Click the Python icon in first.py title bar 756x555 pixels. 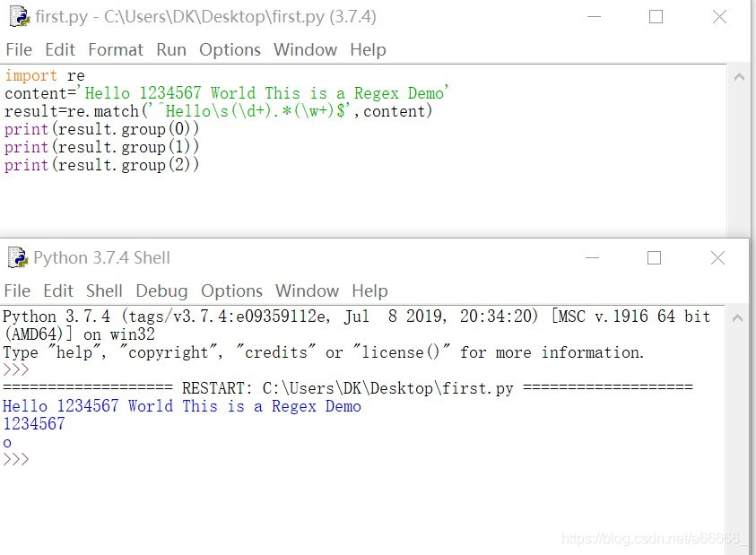coord(19,17)
